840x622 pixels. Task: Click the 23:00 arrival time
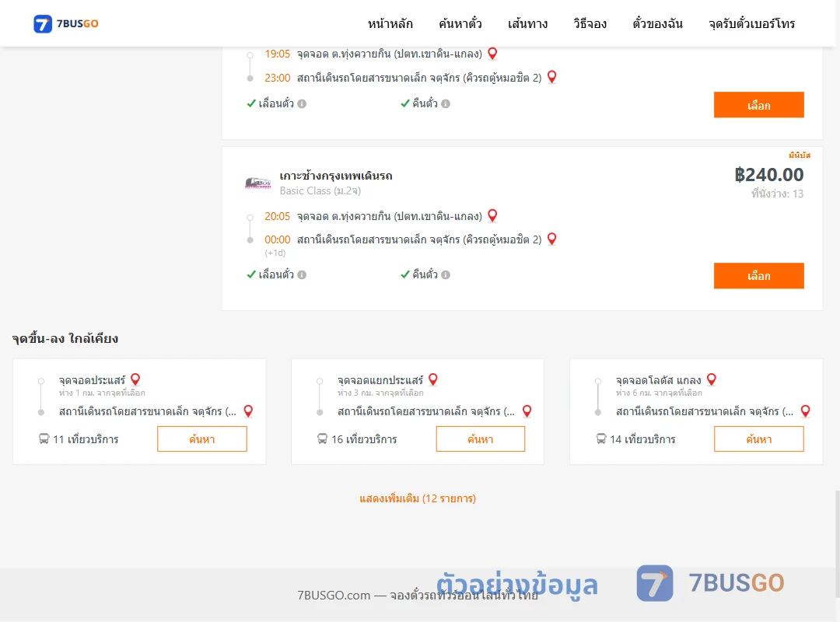pos(277,78)
